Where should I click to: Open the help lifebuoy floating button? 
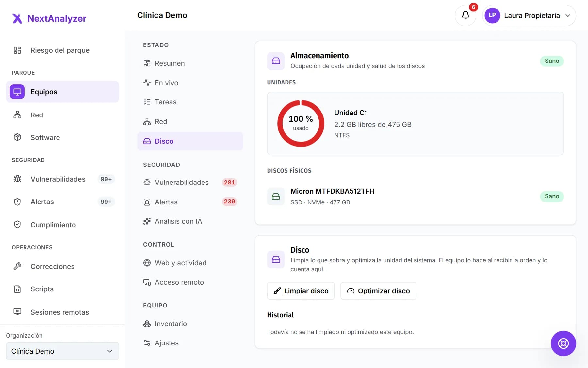point(563,343)
